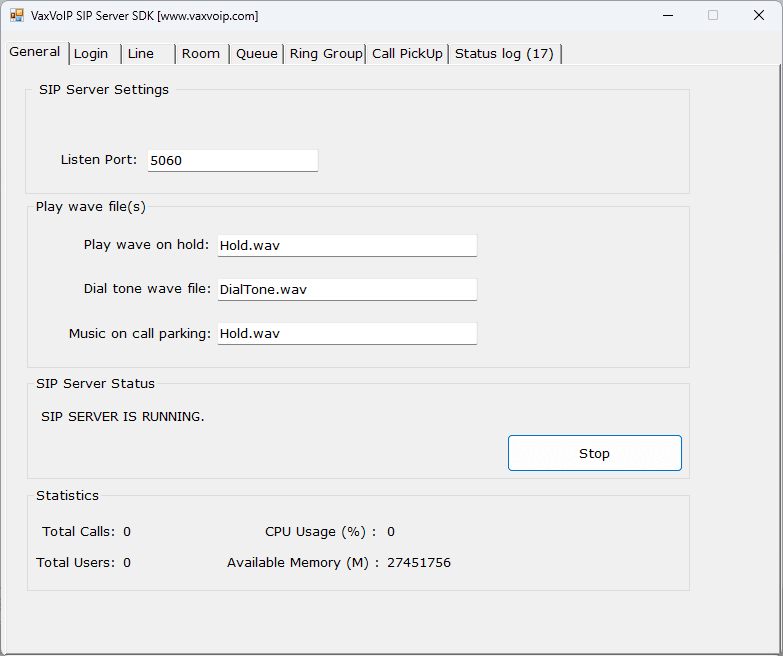Click the Dial tone wave file field
The height and width of the screenshot is (656, 783).
pos(347,289)
